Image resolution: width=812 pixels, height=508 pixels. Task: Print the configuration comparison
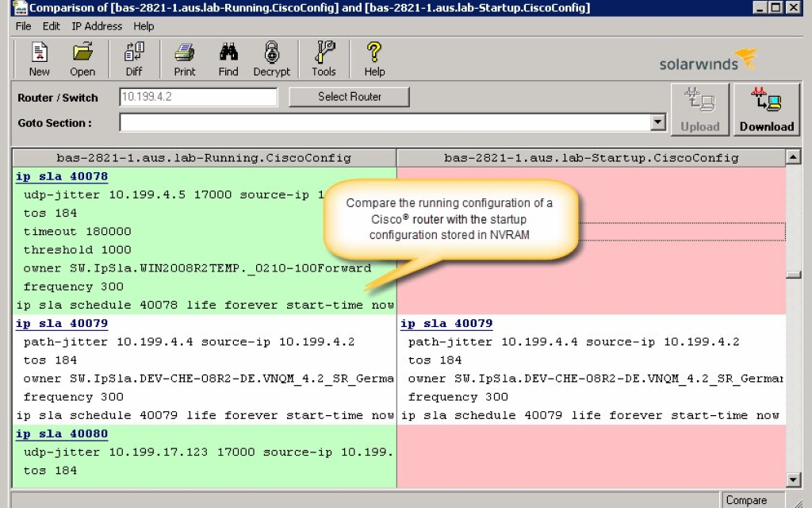click(184, 58)
